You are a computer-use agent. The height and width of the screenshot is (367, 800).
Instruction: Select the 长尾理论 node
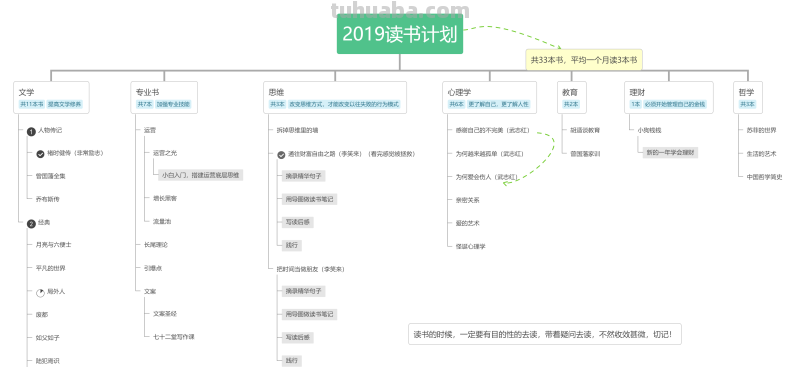[156, 245]
